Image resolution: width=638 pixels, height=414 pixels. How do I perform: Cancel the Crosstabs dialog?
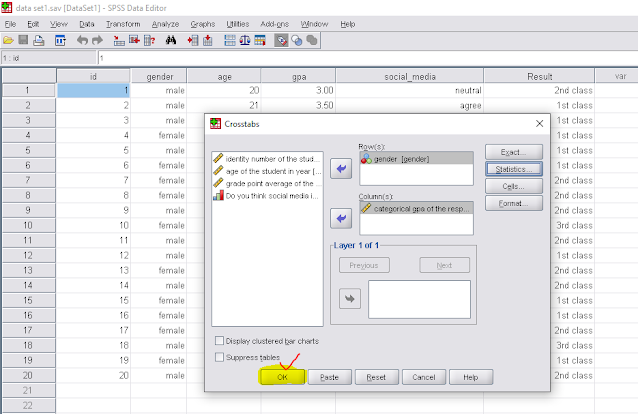[x=424, y=377]
